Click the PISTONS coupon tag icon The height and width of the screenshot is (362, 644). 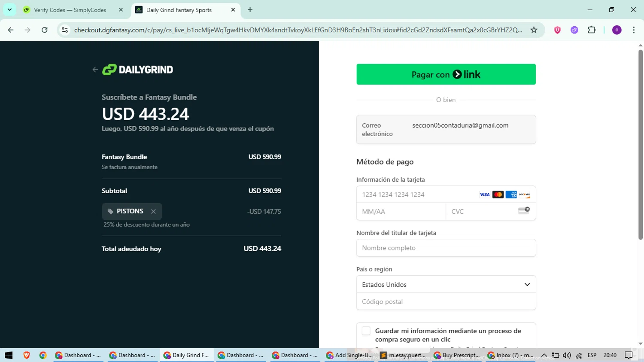click(110, 211)
